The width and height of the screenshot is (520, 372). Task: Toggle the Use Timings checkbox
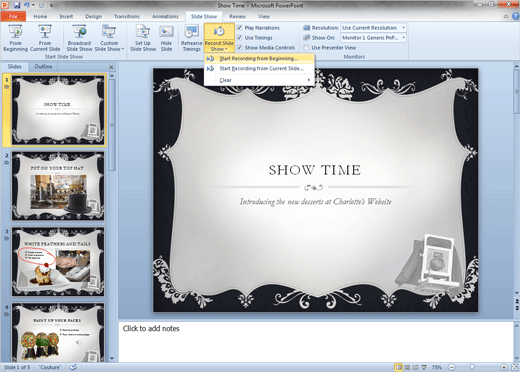tap(239, 38)
